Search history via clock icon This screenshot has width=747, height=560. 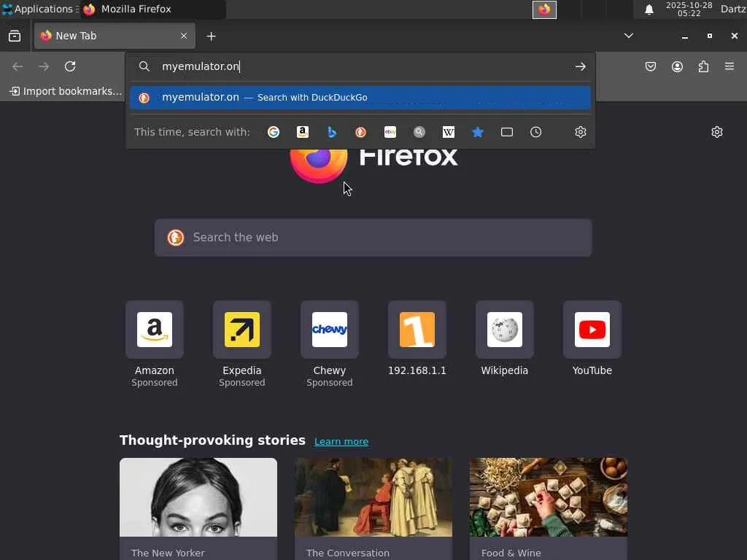point(536,132)
